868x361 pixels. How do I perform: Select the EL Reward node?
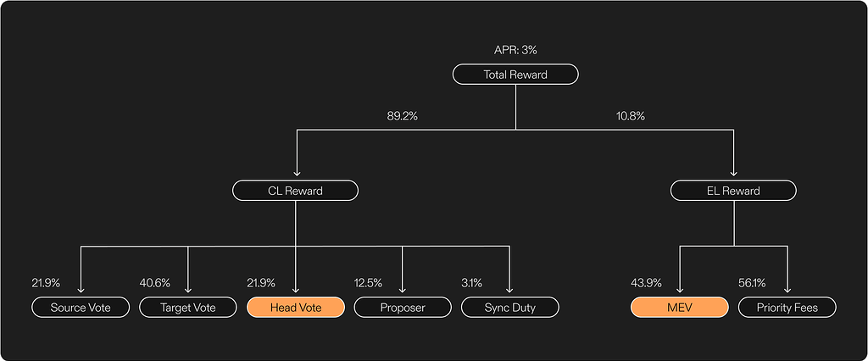pyautogui.click(x=733, y=191)
